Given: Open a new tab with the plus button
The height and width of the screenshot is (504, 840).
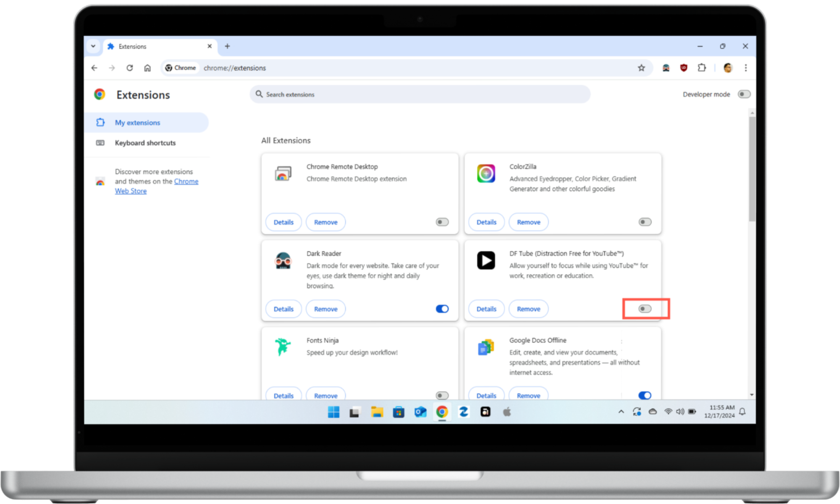Looking at the screenshot, I should [227, 46].
